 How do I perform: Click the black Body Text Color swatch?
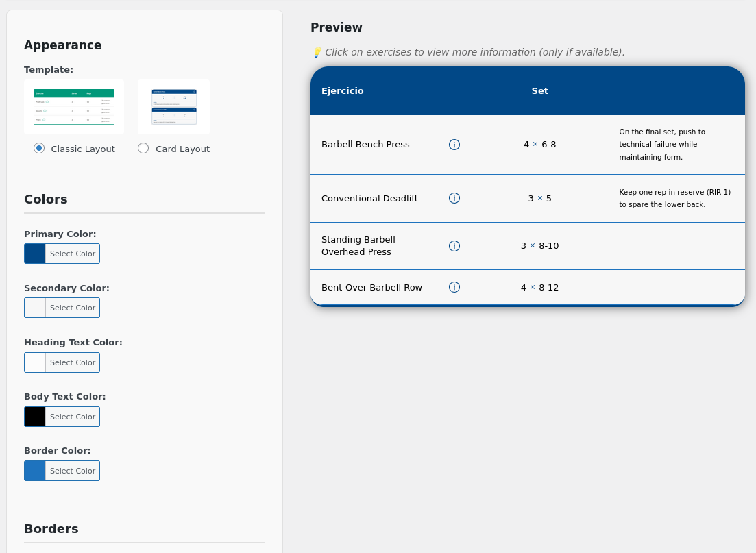pos(35,417)
